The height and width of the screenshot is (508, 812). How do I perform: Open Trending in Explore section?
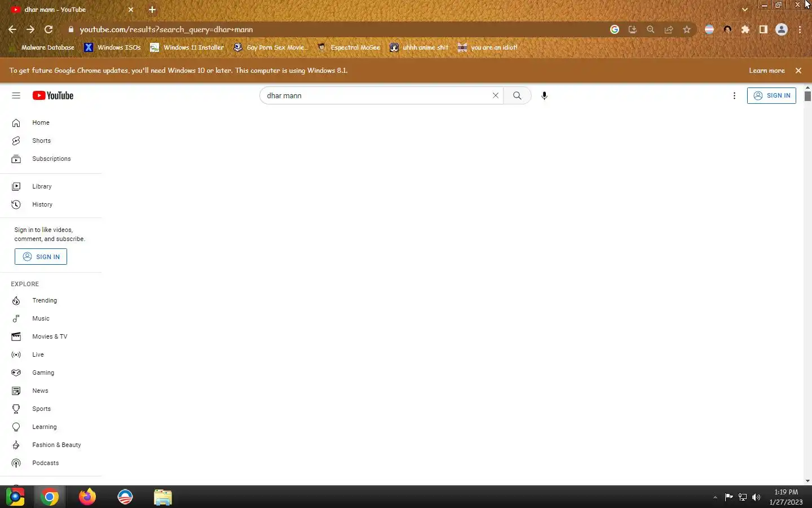click(x=51, y=300)
